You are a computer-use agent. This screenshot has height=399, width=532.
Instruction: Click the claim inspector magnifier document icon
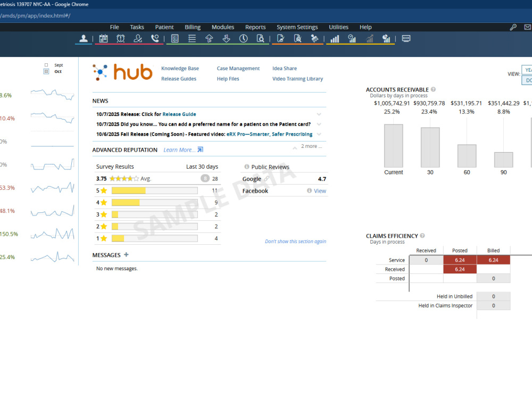click(297, 39)
